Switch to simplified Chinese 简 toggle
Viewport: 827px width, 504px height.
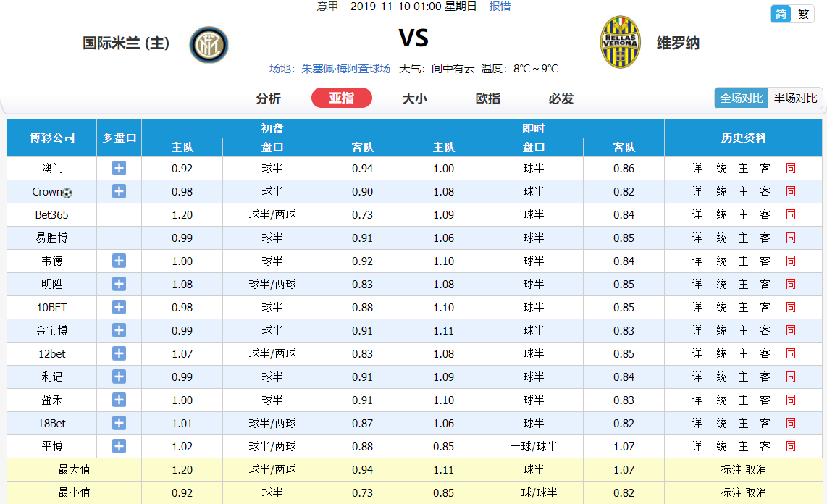(781, 14)
